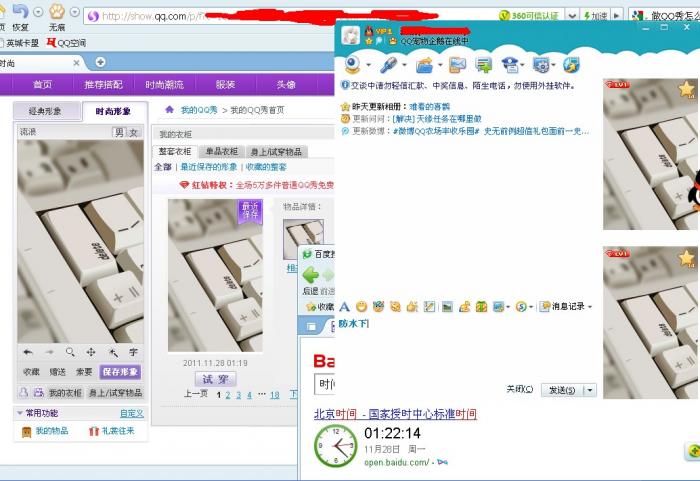The image size is (700, 481).
Task: Open the send-file dropdown arrow
Action: tap(440, 65)
